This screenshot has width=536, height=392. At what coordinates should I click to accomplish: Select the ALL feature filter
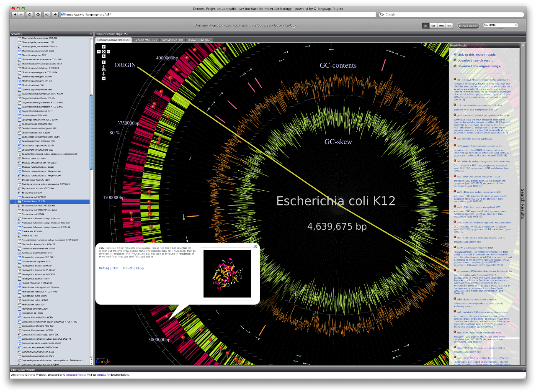(x=426, y=26)
